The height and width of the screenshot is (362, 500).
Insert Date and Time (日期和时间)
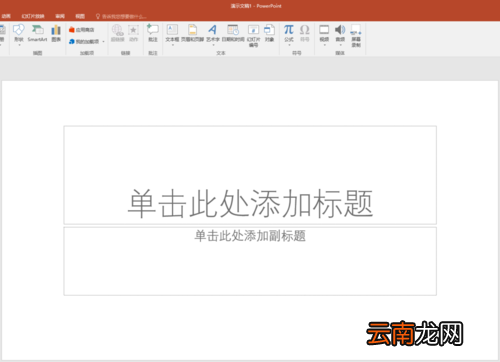pos(233,33)
